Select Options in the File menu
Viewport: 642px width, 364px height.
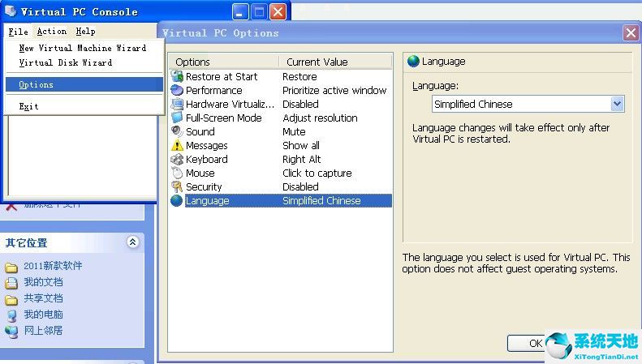coord(84,84)
